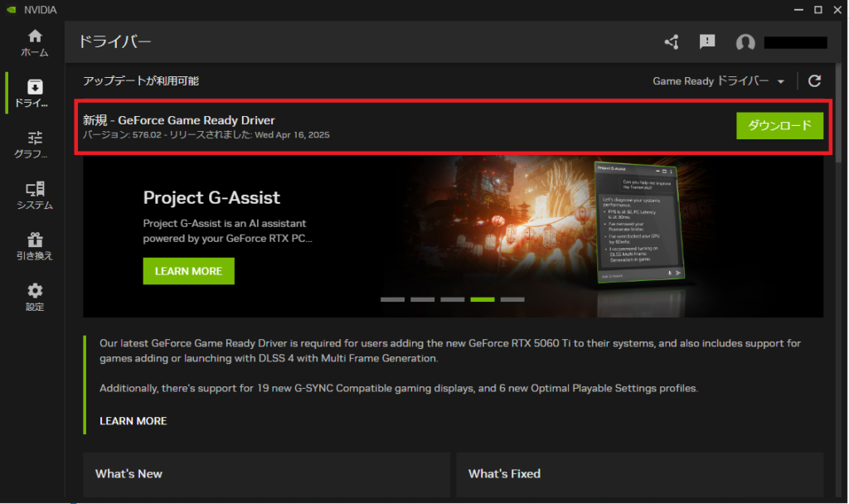Viewport: 849px width, 504px height.
Task: Click the vertical scrollbar on right edge
Action: click(839, 111)
